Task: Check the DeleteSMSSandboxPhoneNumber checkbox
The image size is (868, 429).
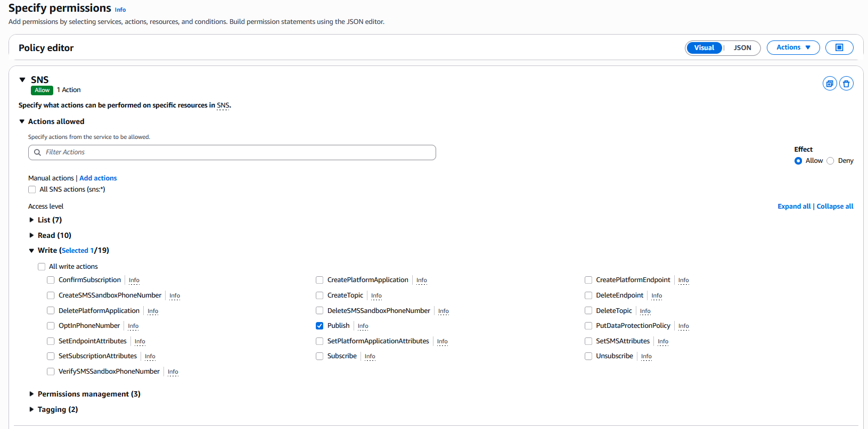Action: tap(320, 311)
